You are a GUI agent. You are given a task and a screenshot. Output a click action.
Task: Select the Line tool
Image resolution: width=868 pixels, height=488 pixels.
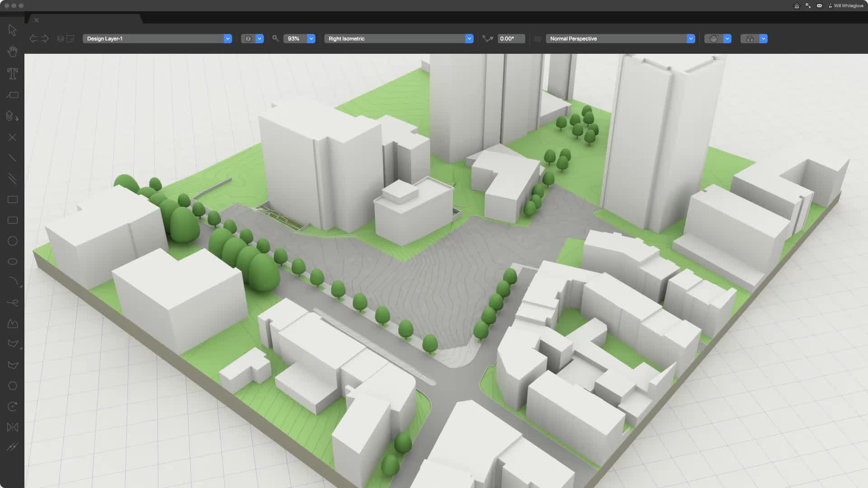(x=12, y=158)
